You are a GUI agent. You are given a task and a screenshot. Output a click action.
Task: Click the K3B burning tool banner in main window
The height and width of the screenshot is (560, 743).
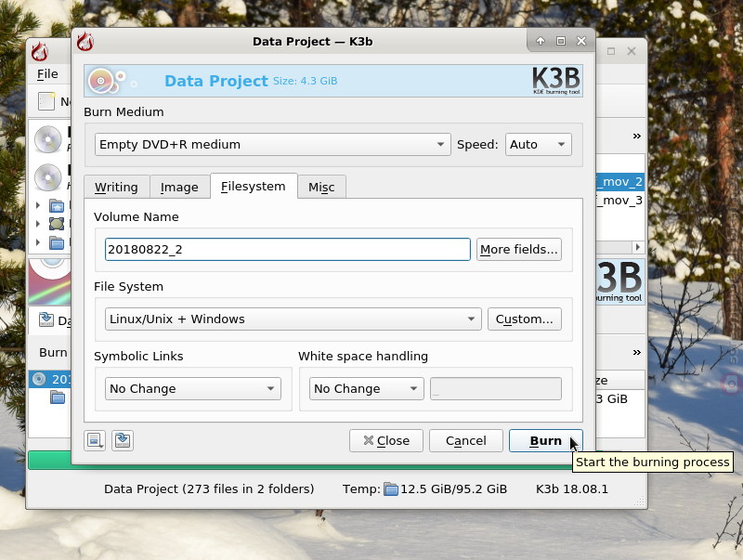pos(620,281)
